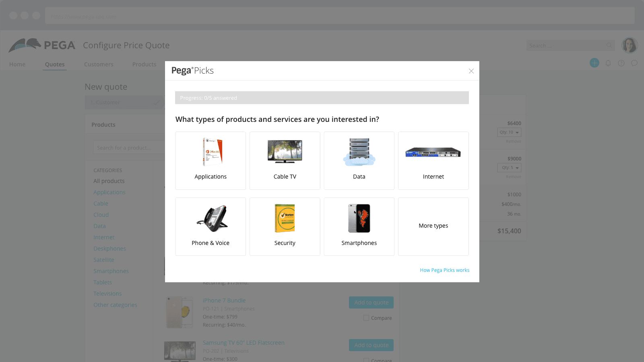Viewport: 644px width, 362px height.
Task: Open How Pega Picks works link
Action: [x=444, y=270]
